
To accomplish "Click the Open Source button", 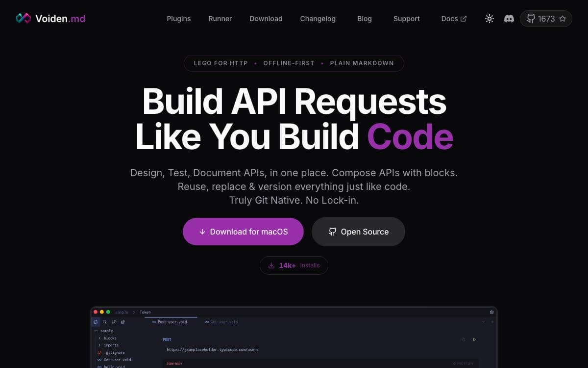I will point(358,232).
